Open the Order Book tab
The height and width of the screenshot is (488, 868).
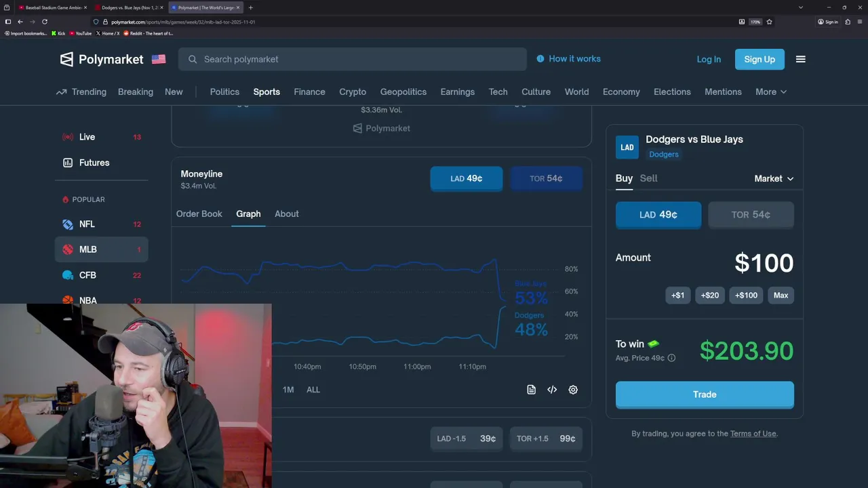pos(199,214)
